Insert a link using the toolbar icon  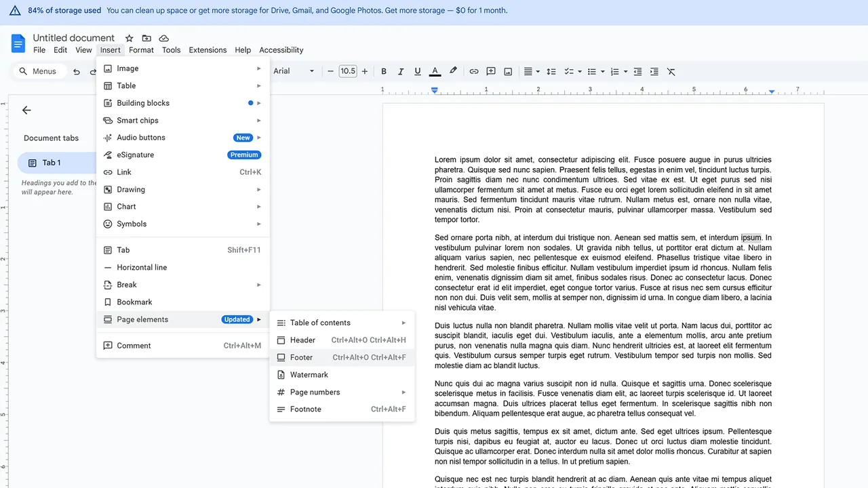point(473,71)
